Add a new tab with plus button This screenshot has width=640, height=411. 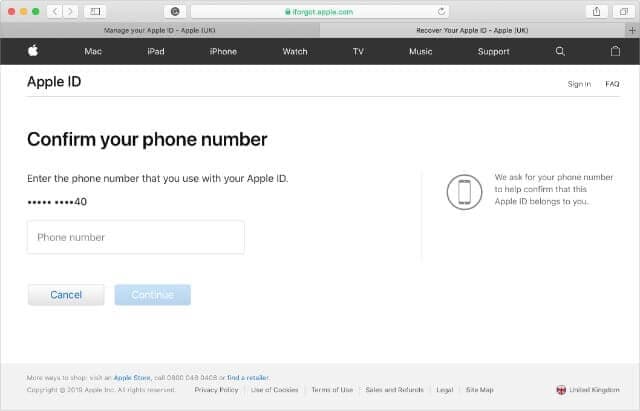click(x=632, y=30)
